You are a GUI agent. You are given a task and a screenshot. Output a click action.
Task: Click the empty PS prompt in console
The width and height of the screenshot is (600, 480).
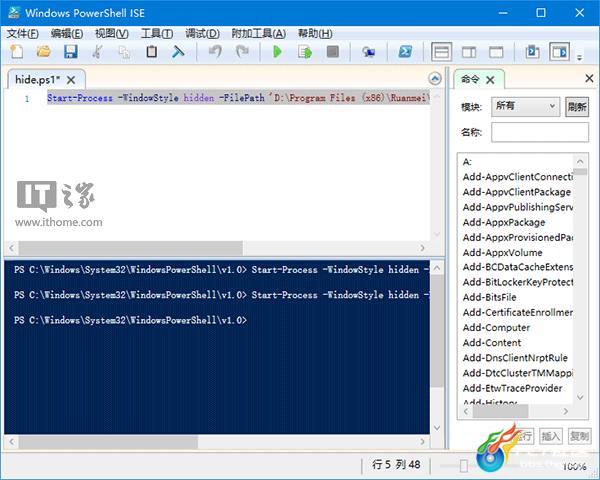[130, 320]
